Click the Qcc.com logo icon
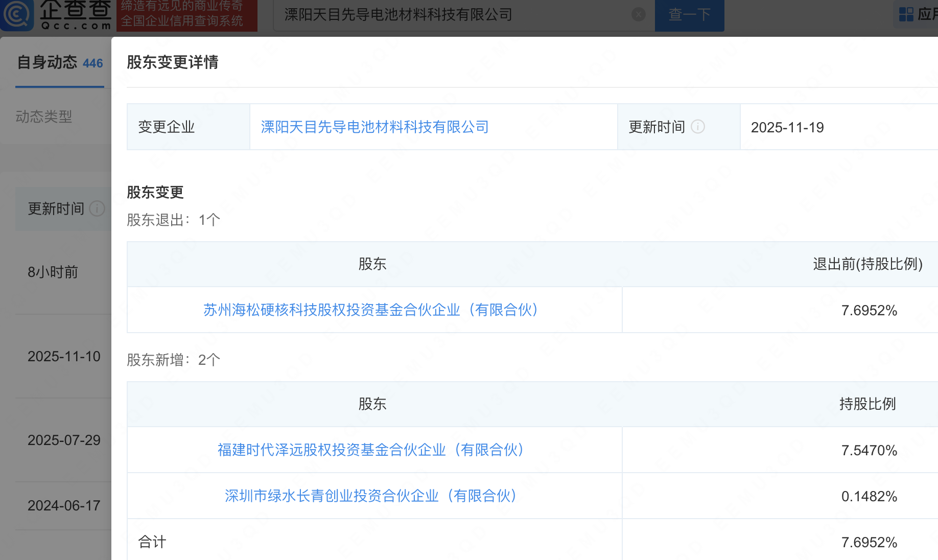This screenshot has height=560, width=938. coord(17,14)
